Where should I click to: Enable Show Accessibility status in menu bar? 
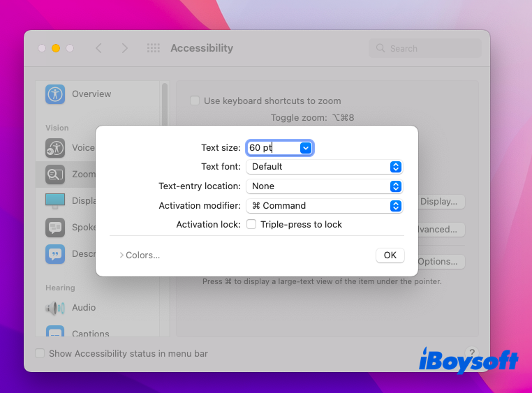(40, 354)
